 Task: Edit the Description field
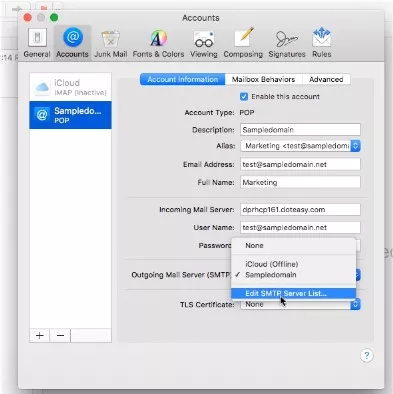(300, 130)
